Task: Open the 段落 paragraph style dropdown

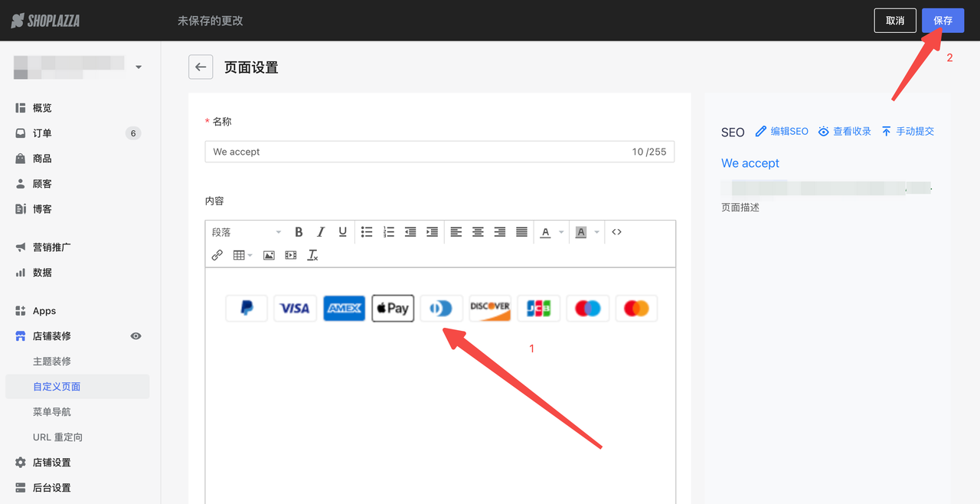Action: point(247,232)
